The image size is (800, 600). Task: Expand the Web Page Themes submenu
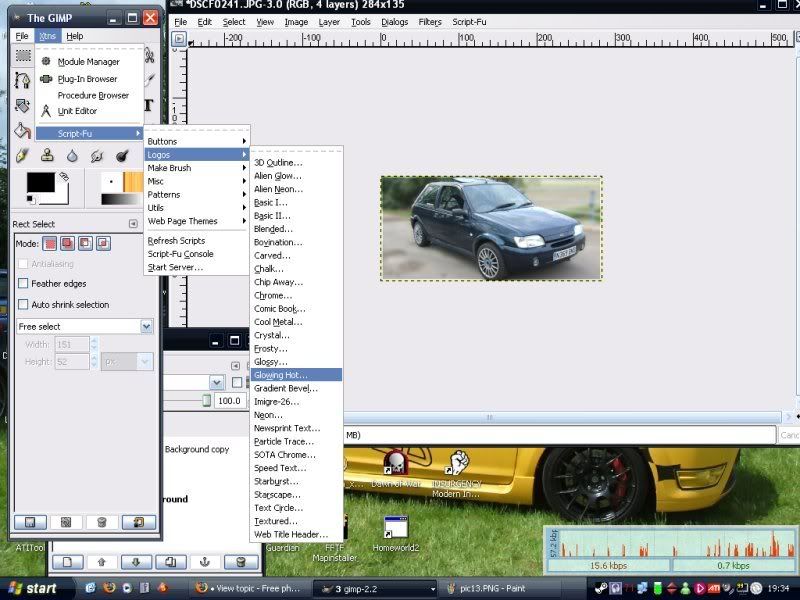pyautogui.click(x=196, y=221)
